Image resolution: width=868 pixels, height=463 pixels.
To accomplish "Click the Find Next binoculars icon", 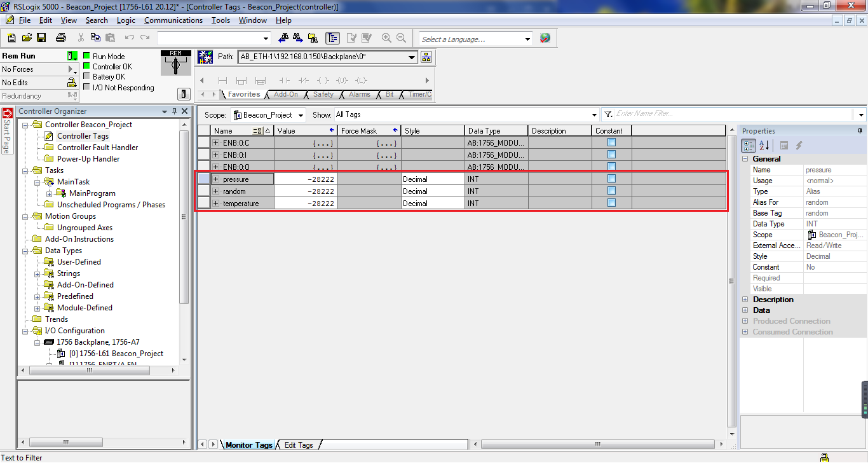I will tap(298, 38).
